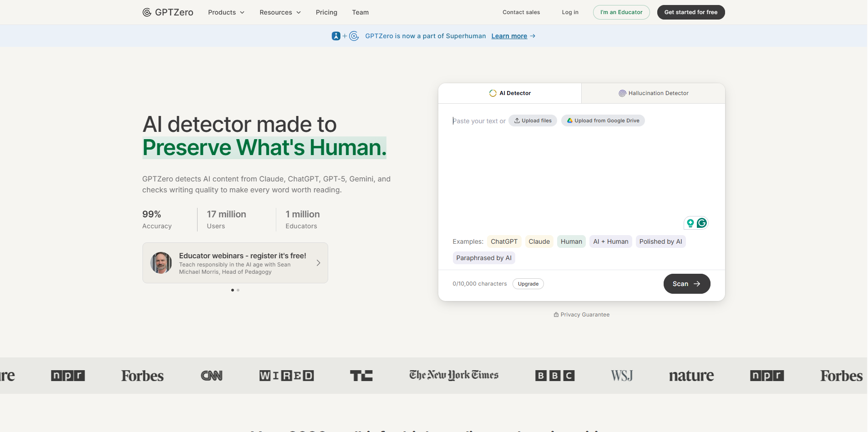Click the Upload files button
The height and width of the screenshot is (432, 868).
533,121
